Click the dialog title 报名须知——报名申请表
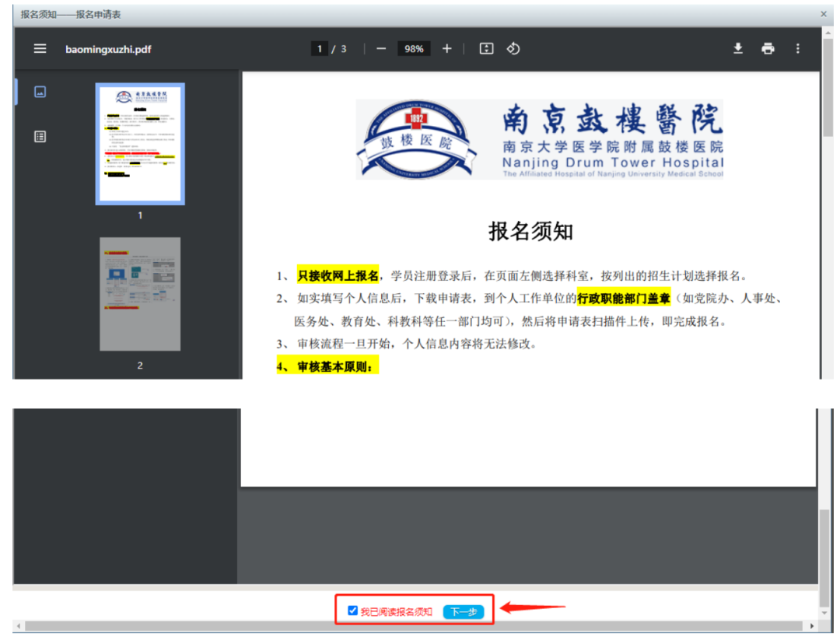Screen dimensions: 840x640 (x=71, y=15)
